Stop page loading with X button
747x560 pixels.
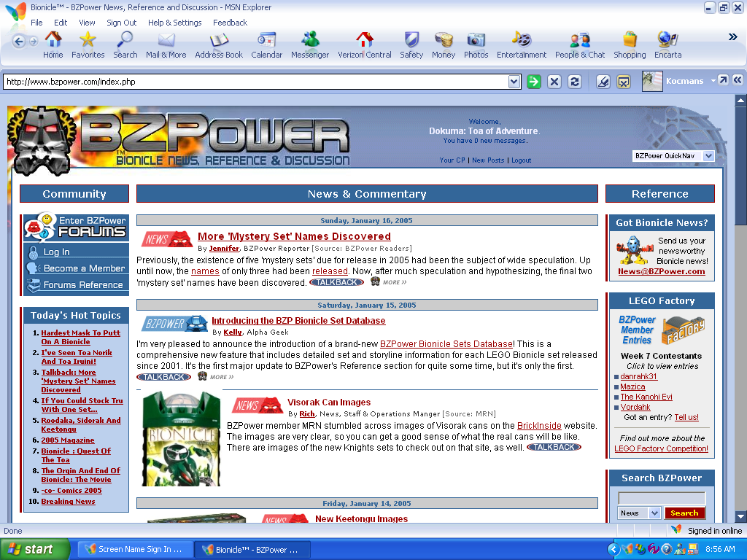(x=554, y=82)
